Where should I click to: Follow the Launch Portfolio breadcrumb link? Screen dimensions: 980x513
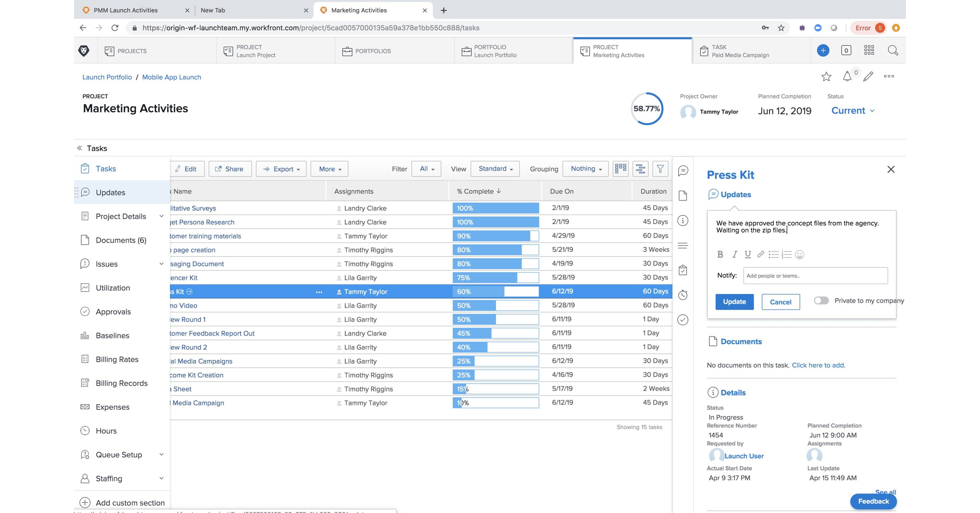point(107,77)
